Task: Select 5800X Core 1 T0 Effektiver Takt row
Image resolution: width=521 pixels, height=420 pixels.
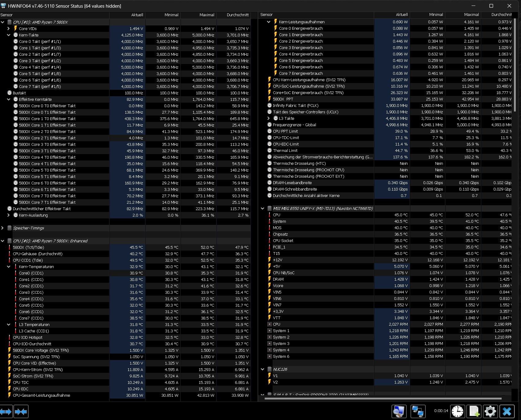Action: click(x=125, y=119)
